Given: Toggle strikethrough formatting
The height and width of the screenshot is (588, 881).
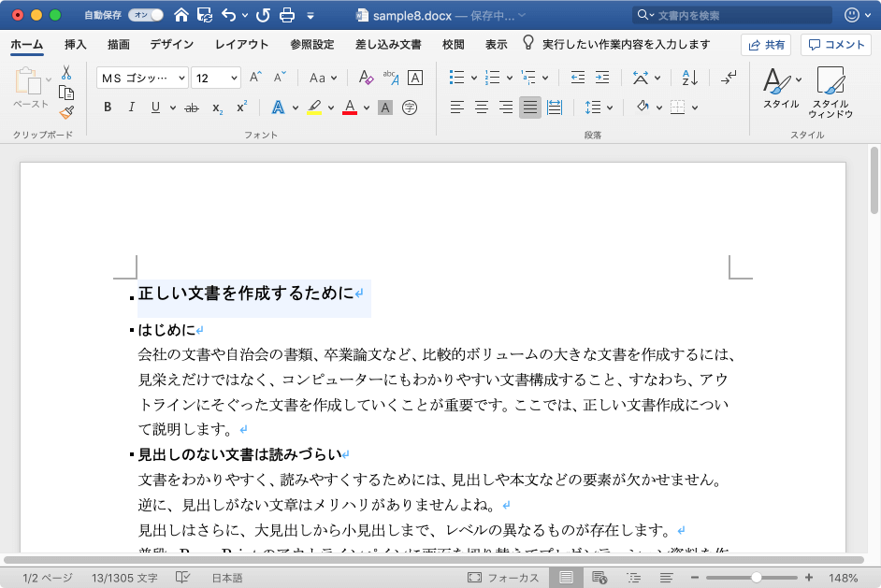Looking at the screenshot, I should pos(192,108).
